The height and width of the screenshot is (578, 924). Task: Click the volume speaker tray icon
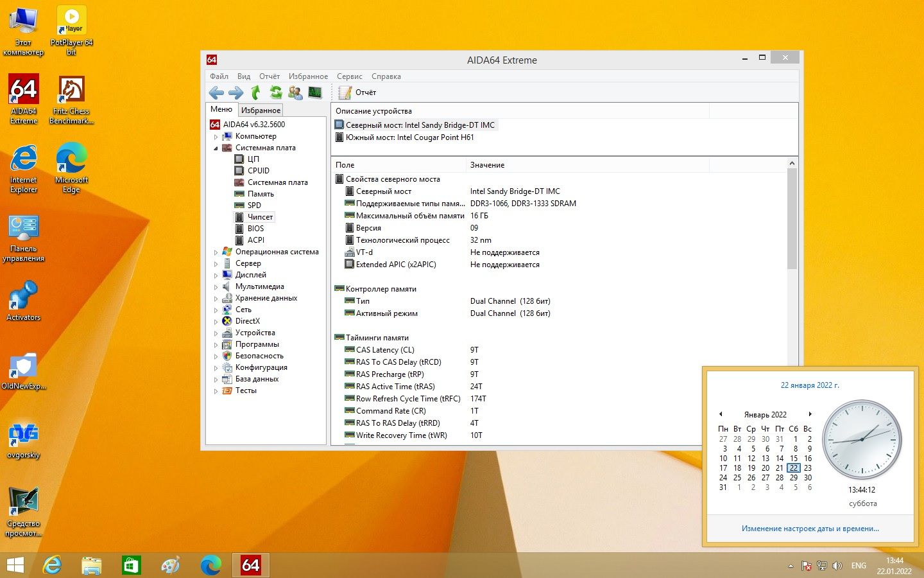tap(837, 566)
